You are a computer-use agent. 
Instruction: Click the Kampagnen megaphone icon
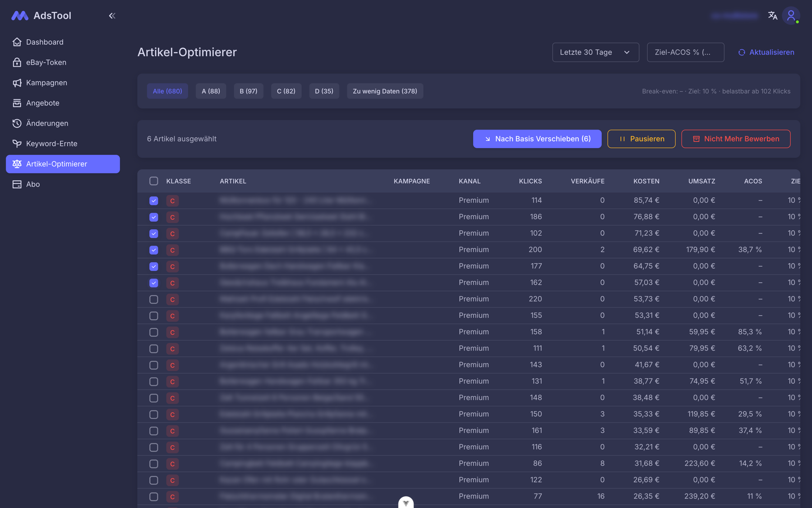17,83
